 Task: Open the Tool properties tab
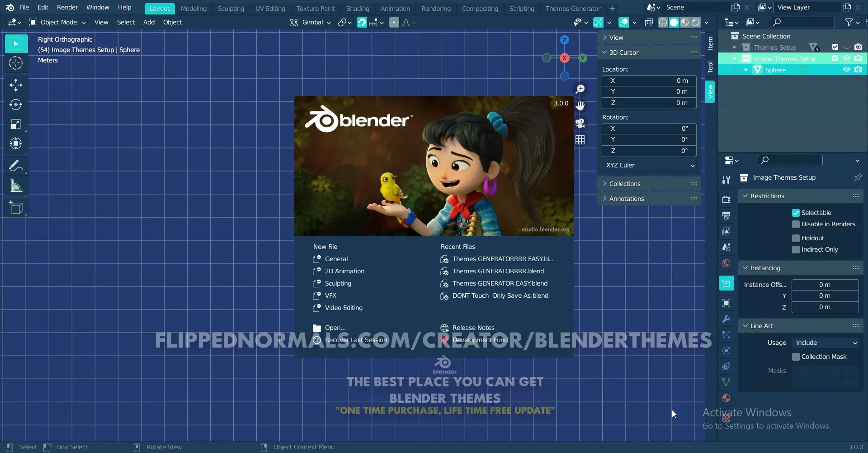pos(726,180)
